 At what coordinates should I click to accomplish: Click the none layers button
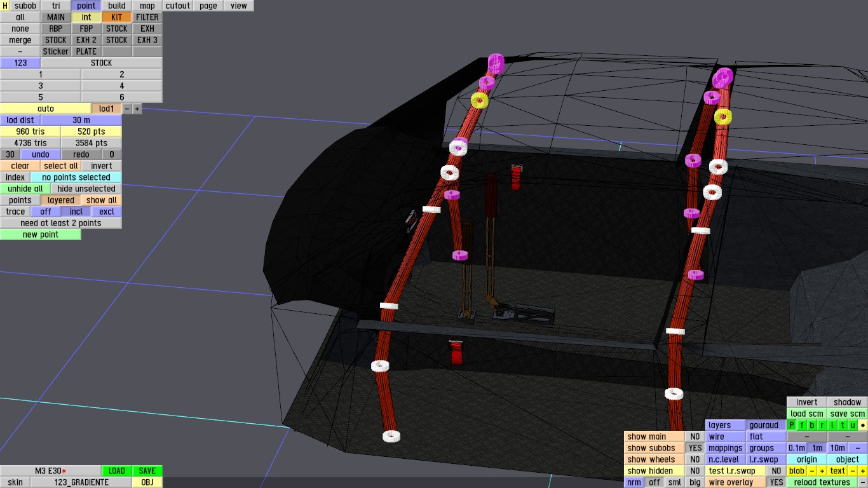20,29
